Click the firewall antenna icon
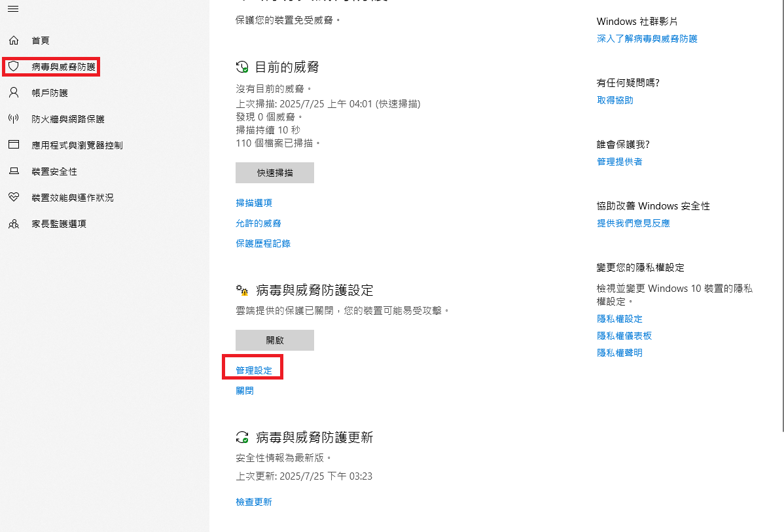The height and width of the screenshot is (532, 784). coord(14,118)
